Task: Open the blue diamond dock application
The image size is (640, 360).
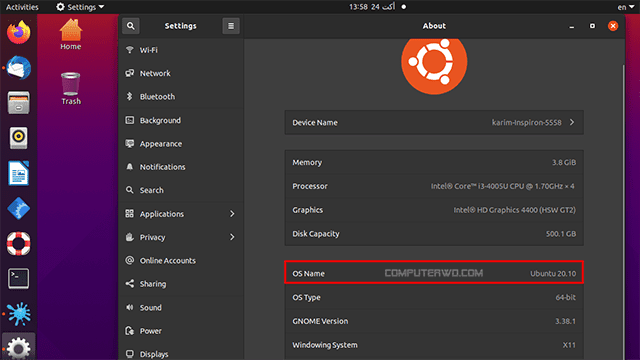Action: pyautogui.click(x=18, y=209)
